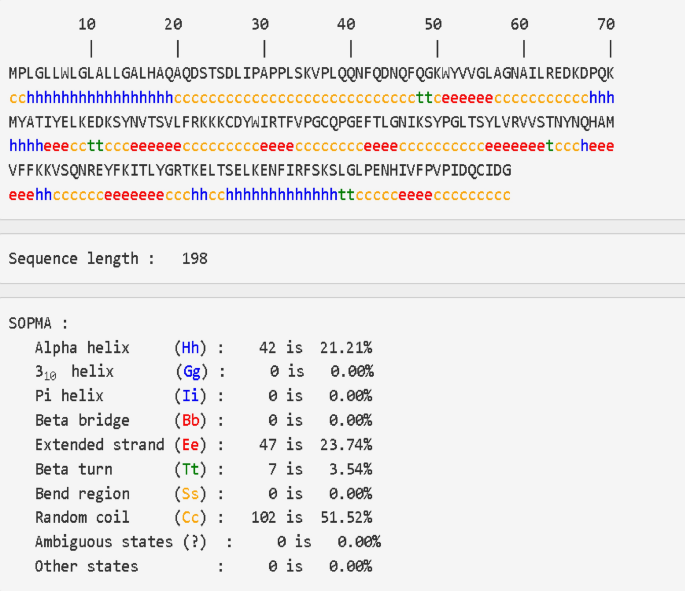Click the Extended strand label
Screen dimensions: 685x591
[99, 445]
